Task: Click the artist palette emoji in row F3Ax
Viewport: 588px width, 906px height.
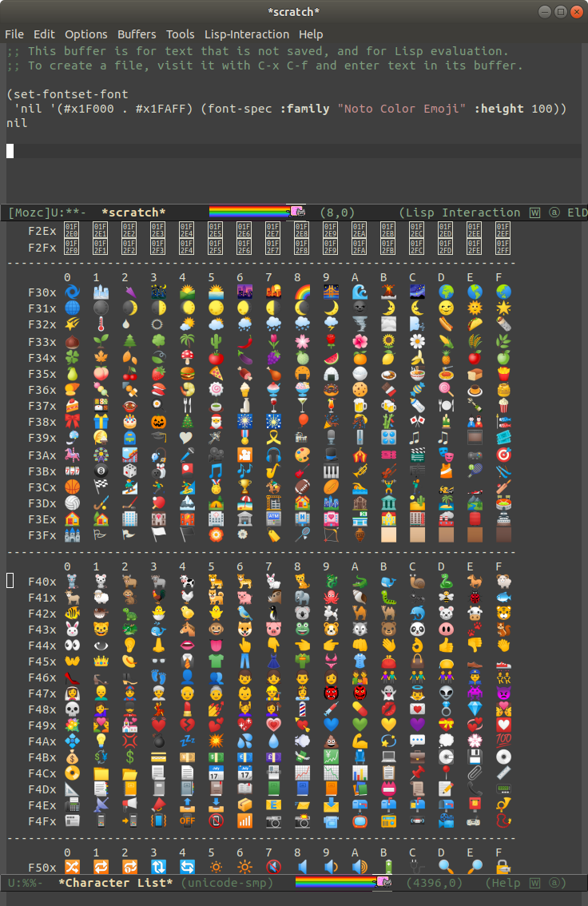Action: click(x=302, y=455)
